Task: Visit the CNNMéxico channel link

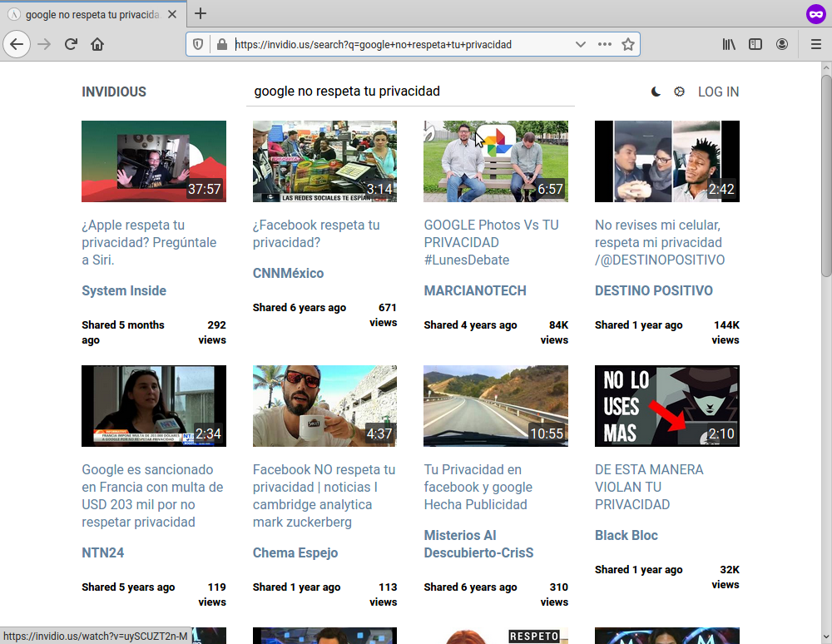Action: (x=287, y=273)
